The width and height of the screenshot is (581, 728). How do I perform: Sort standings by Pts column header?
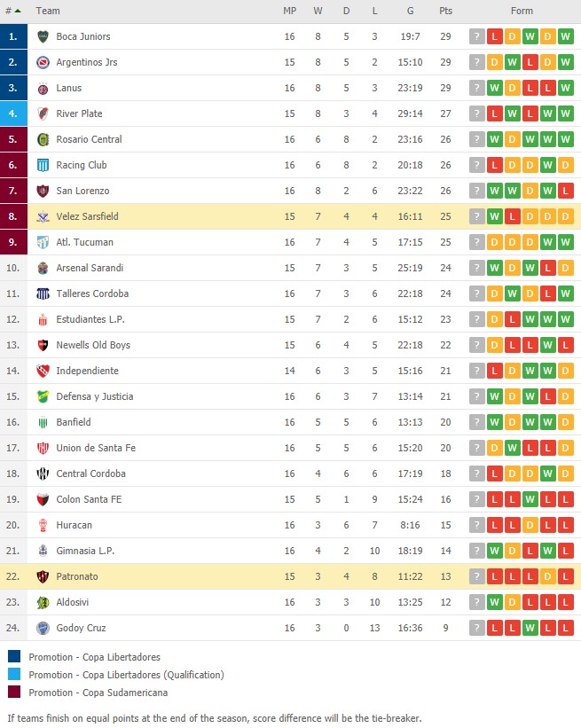pos(445,11)
